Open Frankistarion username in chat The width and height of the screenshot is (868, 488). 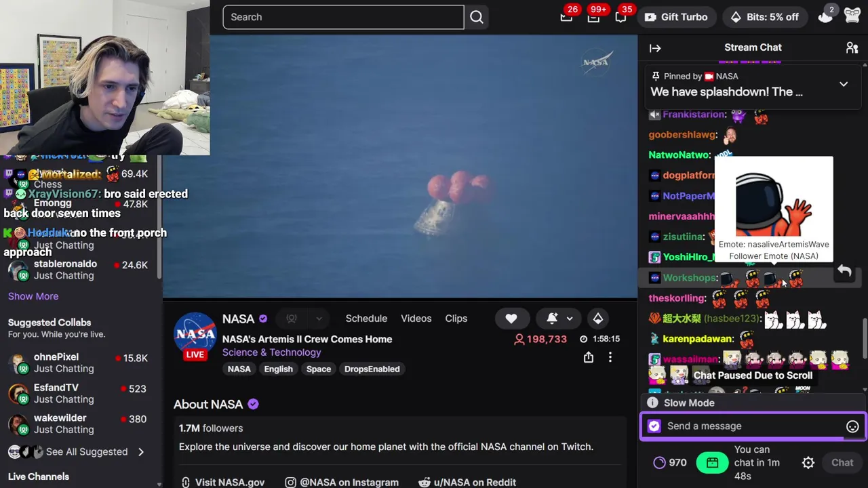pyautogui.click(x=694, y=115)
